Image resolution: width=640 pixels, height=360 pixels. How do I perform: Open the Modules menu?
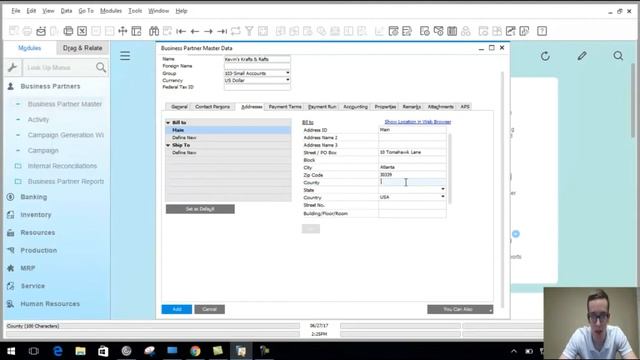click(111, 11)
